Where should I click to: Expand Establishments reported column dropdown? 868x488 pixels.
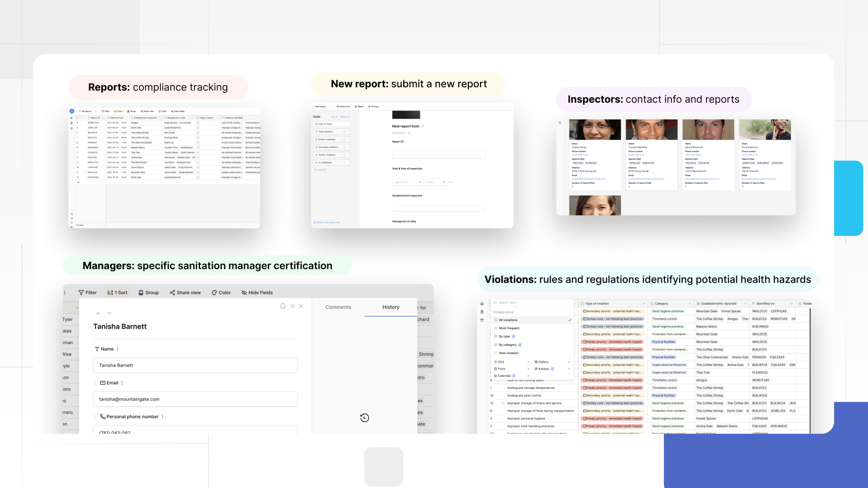click(x=745, y=303)
